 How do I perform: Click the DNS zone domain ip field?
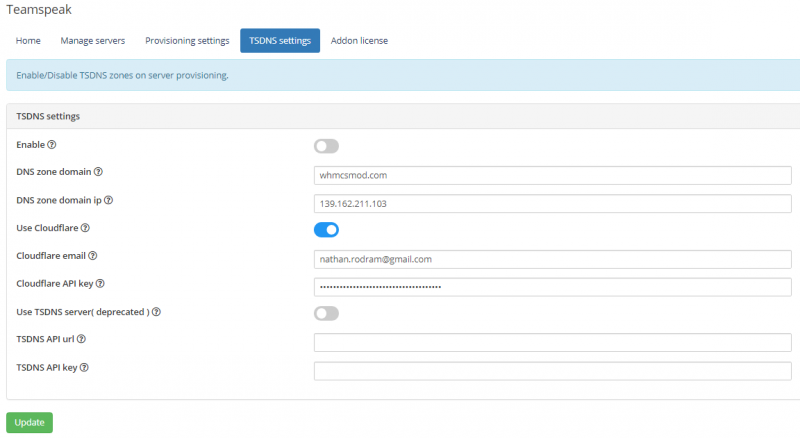[x=553, y=204]
